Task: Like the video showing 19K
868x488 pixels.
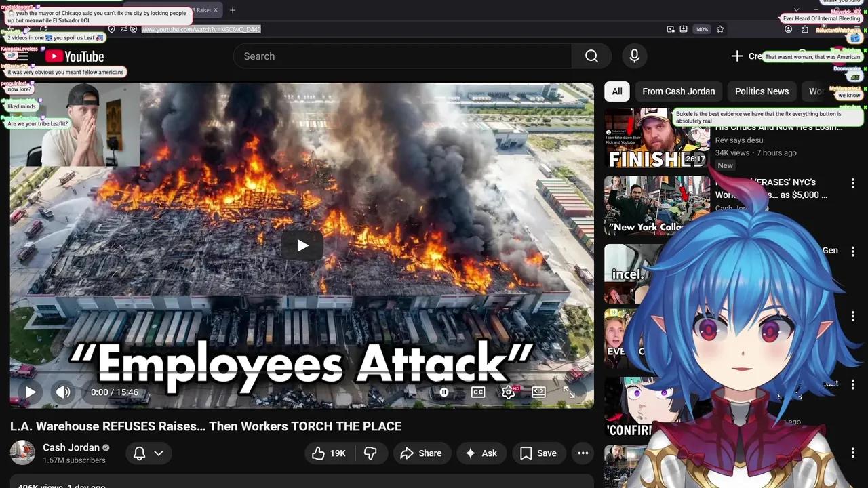Action: (x=329, y=453)
